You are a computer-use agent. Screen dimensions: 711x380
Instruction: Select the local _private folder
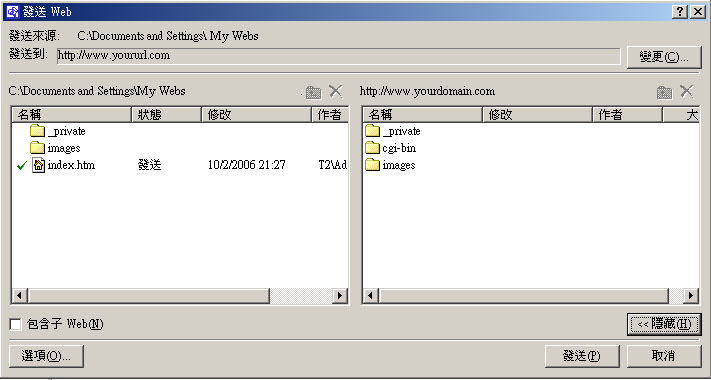(58, 131)
